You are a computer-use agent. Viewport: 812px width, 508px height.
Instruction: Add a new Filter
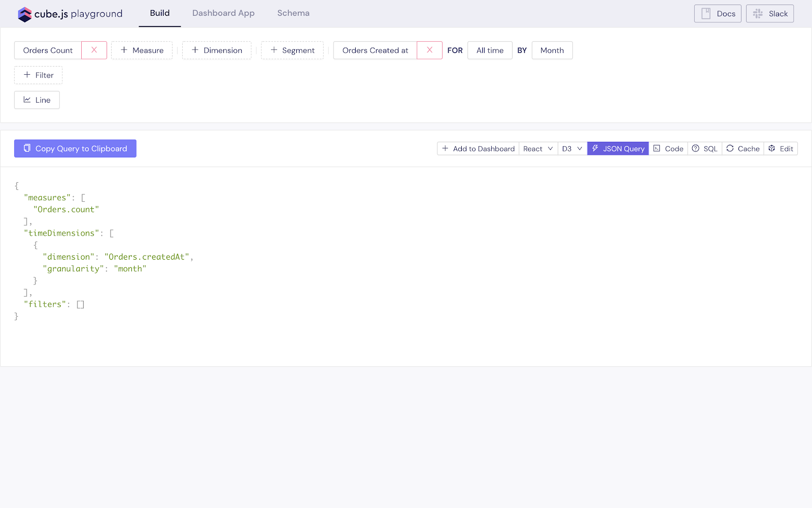coord(39,75)
